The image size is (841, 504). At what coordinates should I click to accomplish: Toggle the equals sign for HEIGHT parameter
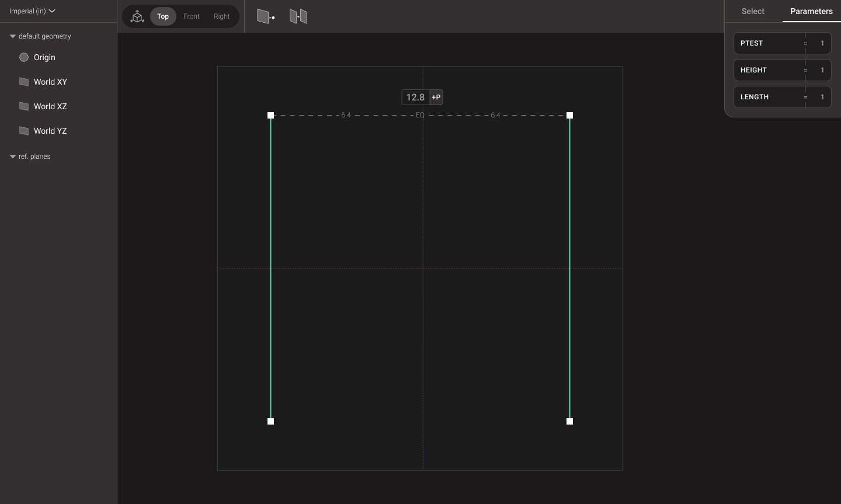pyautogui.click(x=805, y=70)
